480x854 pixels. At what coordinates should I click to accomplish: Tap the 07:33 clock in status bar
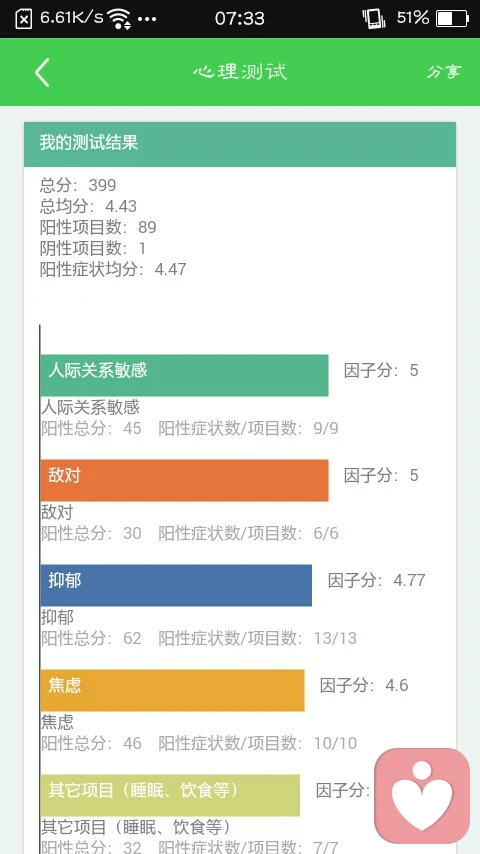pyautogui.click(x=240, y=19)
